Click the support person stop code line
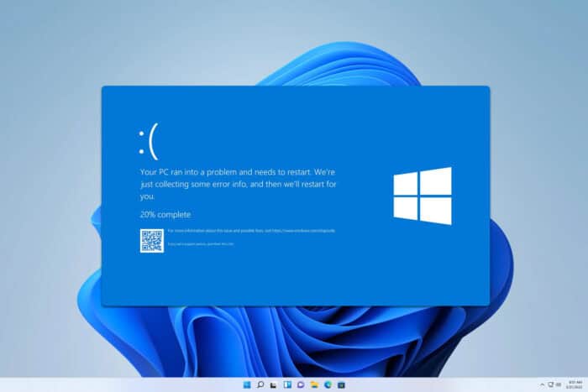Viewport: 588px width, 392px height. (201, 244)
